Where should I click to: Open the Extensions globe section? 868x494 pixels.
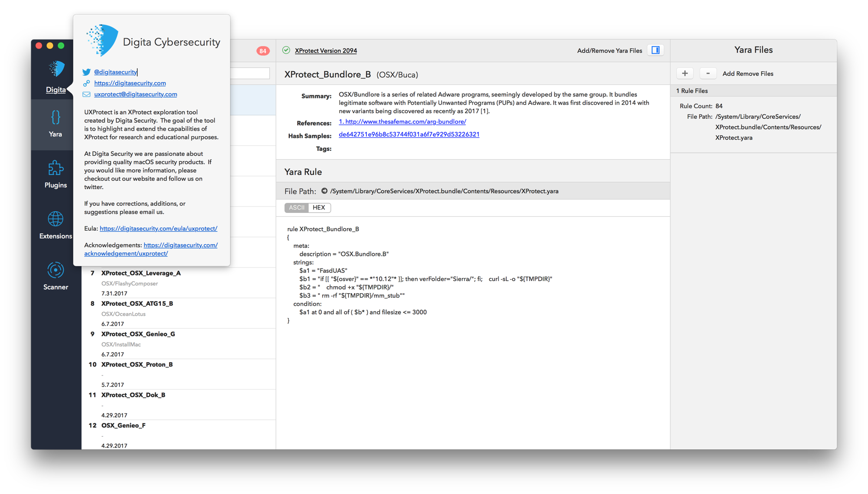[56, 226]
